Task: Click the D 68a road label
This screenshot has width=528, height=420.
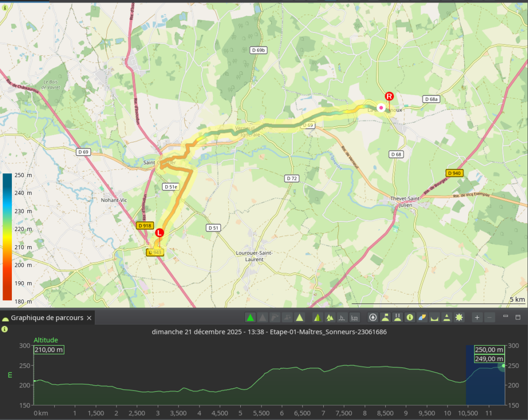Action: coord(432,99)
